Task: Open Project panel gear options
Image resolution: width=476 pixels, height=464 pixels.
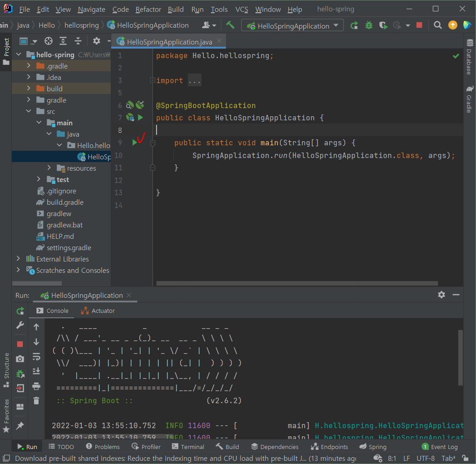Action: coord(97,41)
